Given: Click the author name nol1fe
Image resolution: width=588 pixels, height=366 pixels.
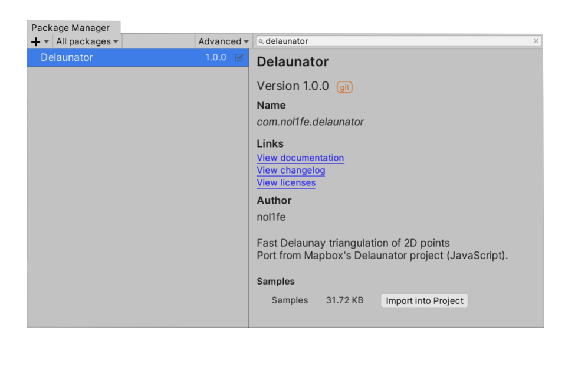Looking at the screenshot, I should [271, 217].
